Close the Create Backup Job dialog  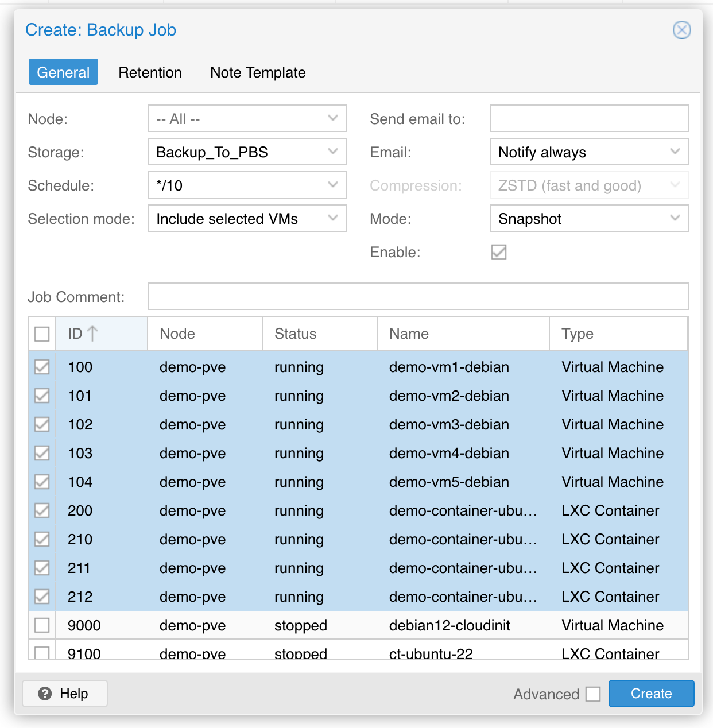[681, 30]
